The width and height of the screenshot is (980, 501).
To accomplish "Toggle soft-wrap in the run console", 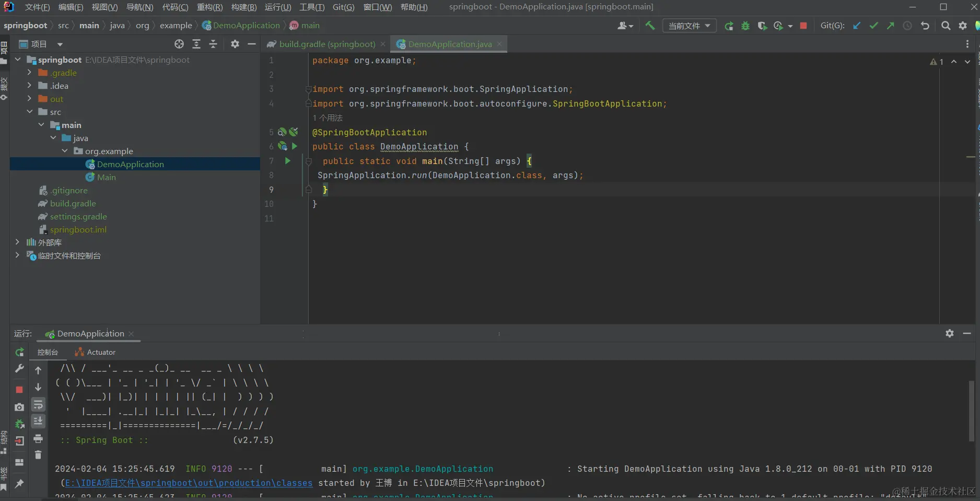I will pos(38,405).
